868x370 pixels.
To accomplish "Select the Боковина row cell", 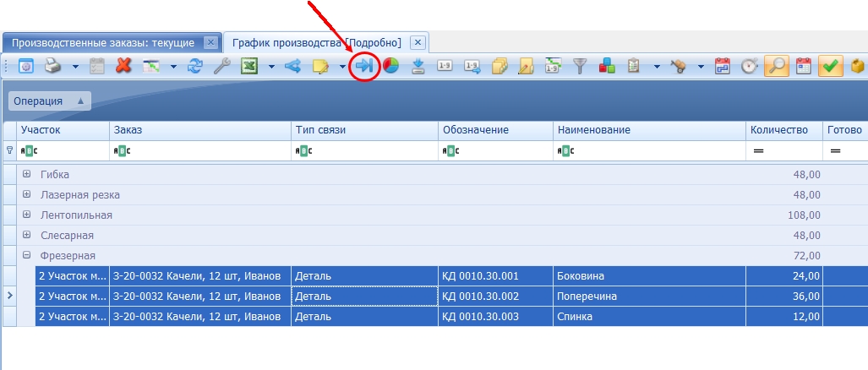I will point(649,276).
